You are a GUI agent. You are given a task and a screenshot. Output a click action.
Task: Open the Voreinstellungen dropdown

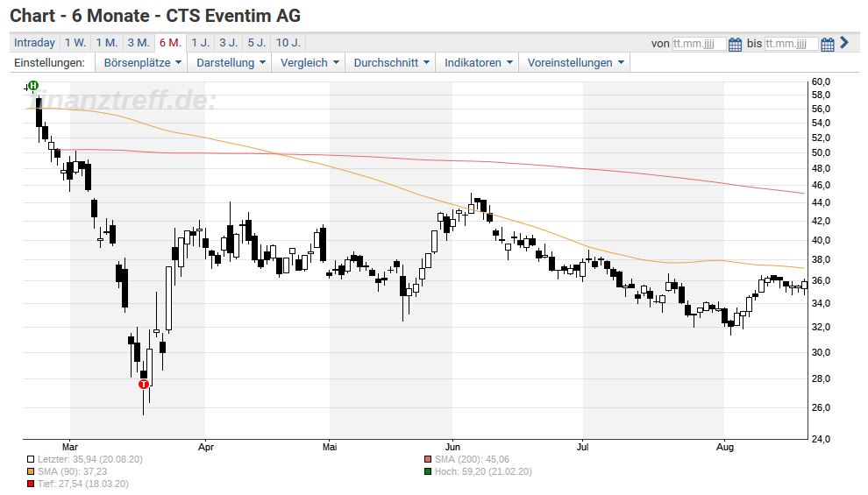click(574, 62)
